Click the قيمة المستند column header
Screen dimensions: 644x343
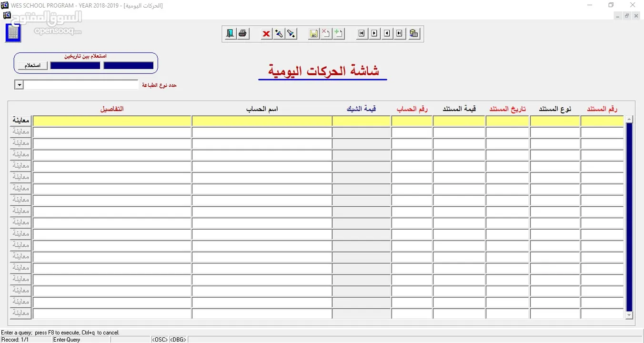[459, 109]
